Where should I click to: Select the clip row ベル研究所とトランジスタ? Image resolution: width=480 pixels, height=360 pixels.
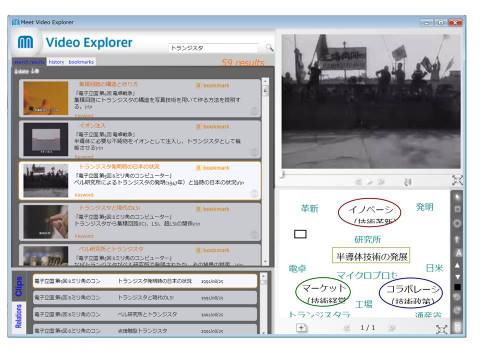pyautogui.click(x=145, y=314)
